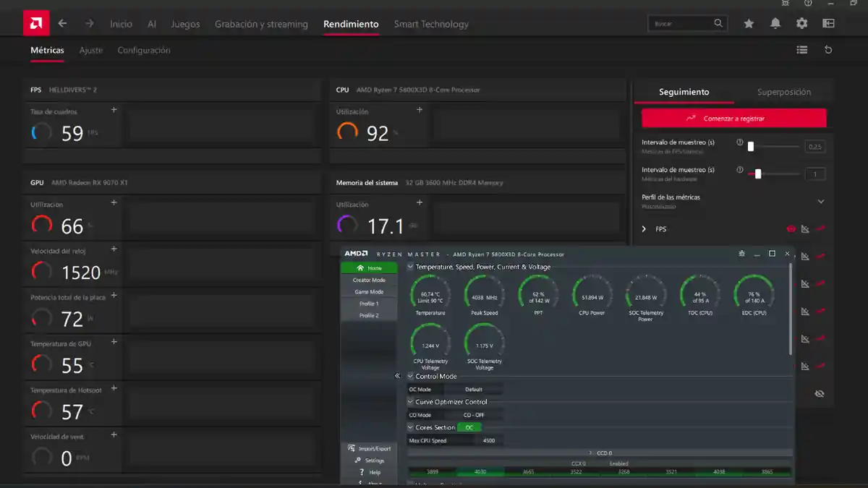Select Import/Export in Ryzen Master sidebar
This screenshot has height=488, width=868.
pyautogui.click(x=370, y=448)
